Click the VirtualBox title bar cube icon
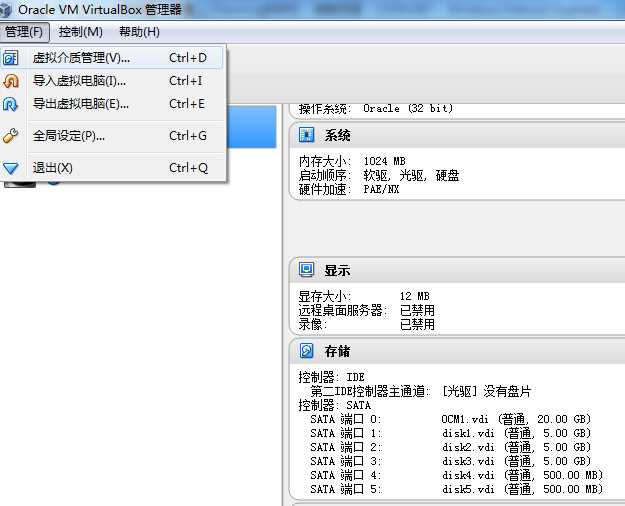This screenshot has height=506, width=625. (x=6, y=10)
